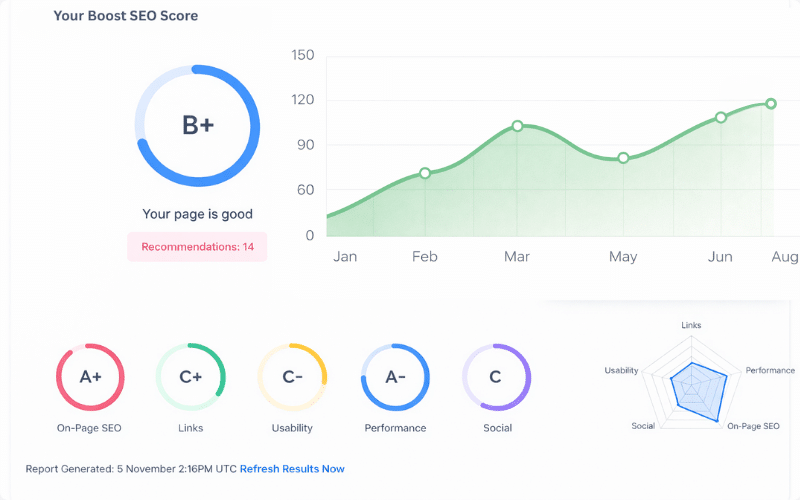Select the A- Performance grade circle
The width and height of the screenshot is (800, 500).
coord(395,377)
